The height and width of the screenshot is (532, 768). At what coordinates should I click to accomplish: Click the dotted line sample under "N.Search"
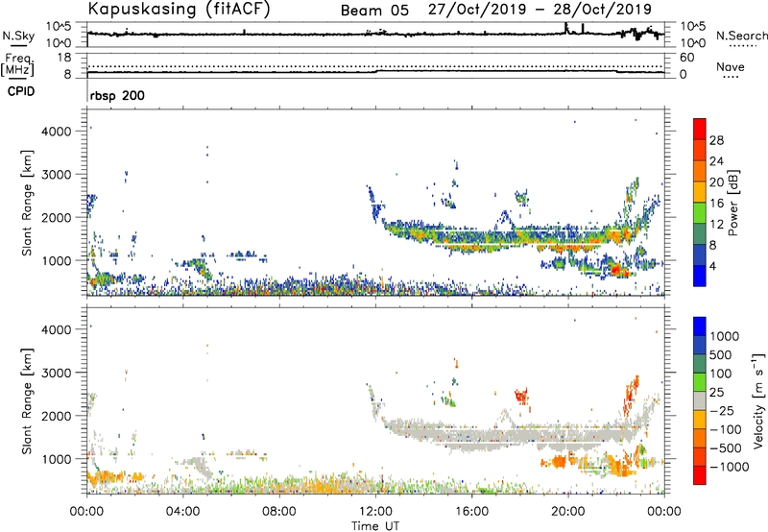[x=742, y=46]
